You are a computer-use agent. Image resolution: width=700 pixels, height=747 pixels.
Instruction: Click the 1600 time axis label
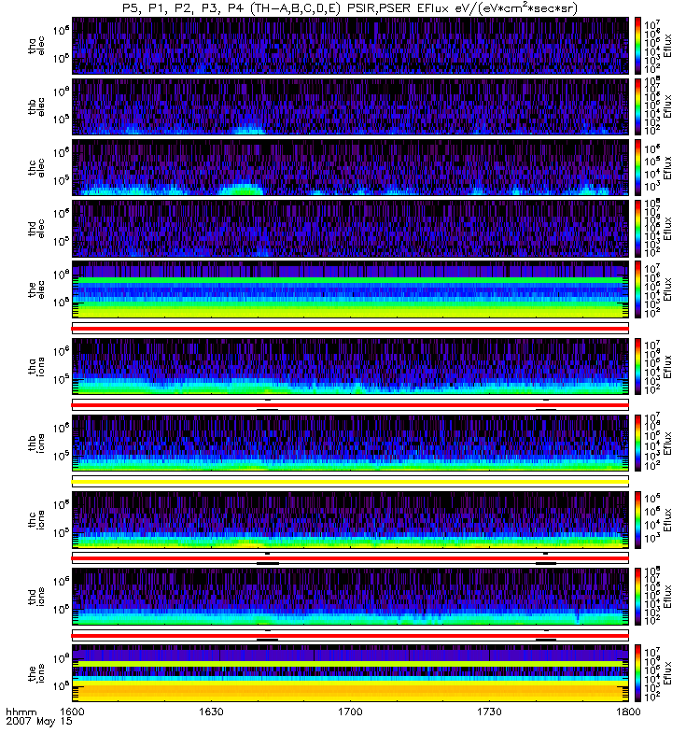click(73, 712)
